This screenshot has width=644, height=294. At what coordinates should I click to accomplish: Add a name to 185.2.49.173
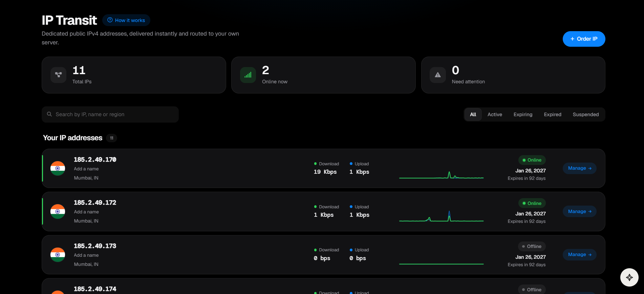coord(86,255)
